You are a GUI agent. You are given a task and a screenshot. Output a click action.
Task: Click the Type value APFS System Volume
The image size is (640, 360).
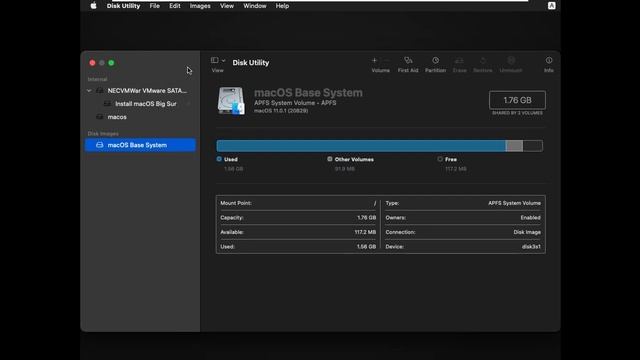pos(514,203)
